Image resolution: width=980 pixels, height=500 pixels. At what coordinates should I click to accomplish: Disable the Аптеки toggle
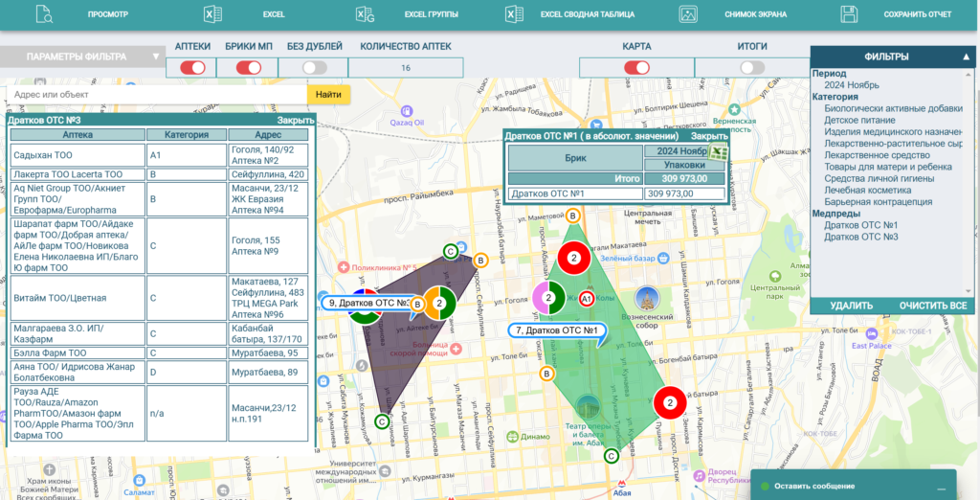(192, 67)
